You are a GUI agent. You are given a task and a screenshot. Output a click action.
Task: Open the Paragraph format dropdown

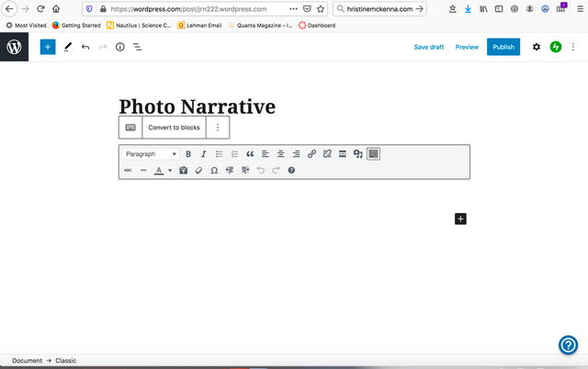coord(151,154)
